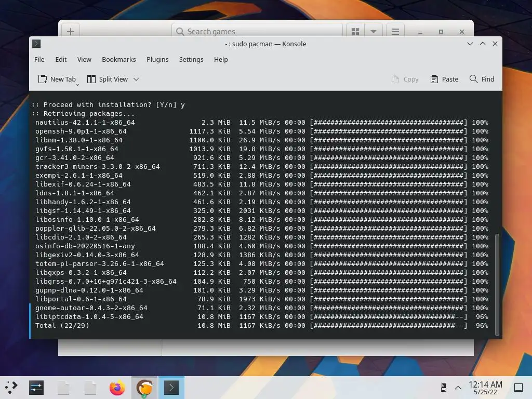Click the libgrss-0.7.0+16+g971c421-3-x86_64 text
This screenshot has height=399, width=532.
coord(106,281)
